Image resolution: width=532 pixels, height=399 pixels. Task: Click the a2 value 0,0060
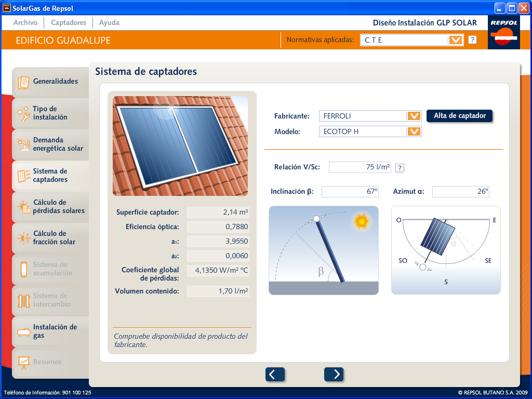218,256
